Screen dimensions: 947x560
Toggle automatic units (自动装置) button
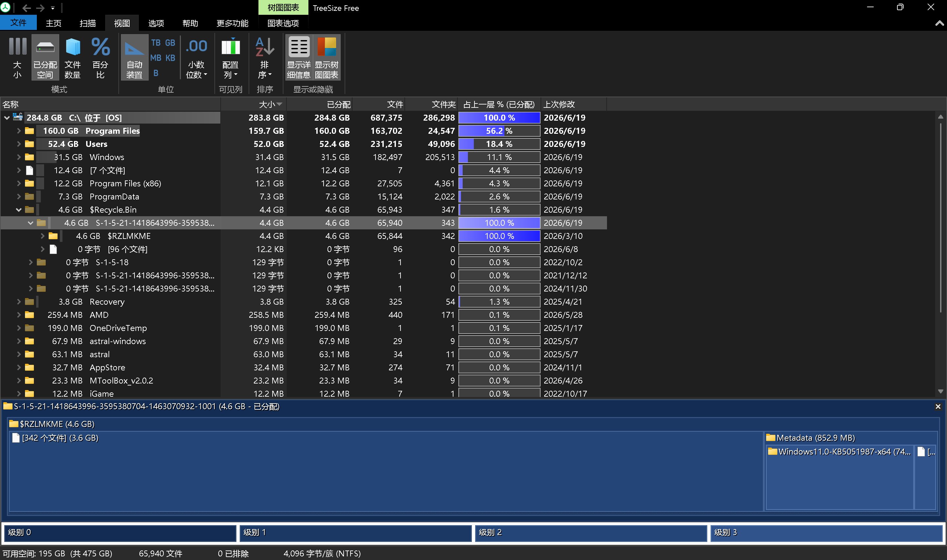point(134,58)
